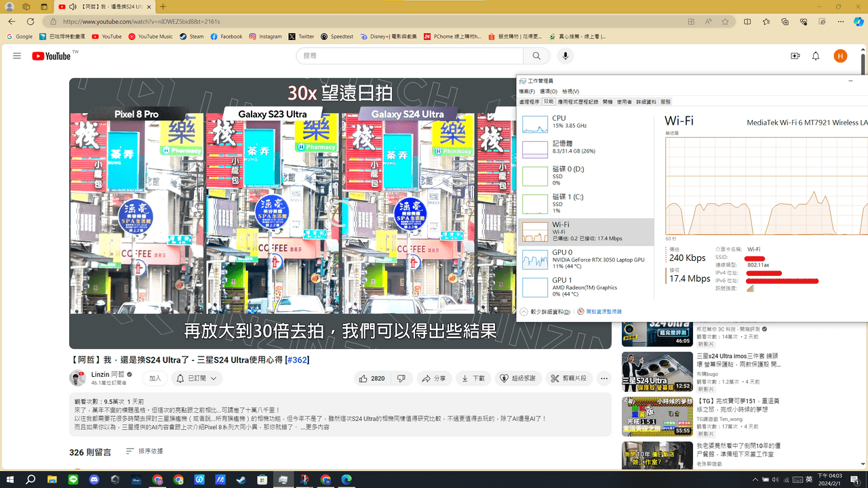The height and width of the screenshot is (488, 868).
Task: Like the video with 2820 likes
Action: [x=372, y=378]
